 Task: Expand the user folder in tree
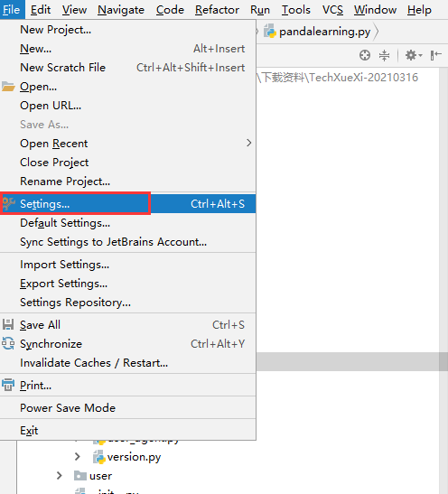pos(59,475)
